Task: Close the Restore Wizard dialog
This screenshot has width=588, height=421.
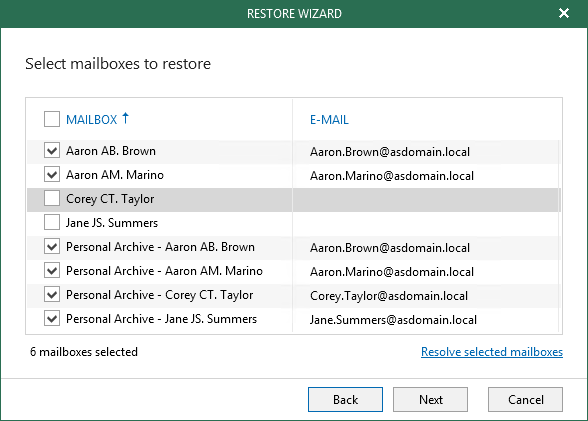Action: click(x=564, y=13)
